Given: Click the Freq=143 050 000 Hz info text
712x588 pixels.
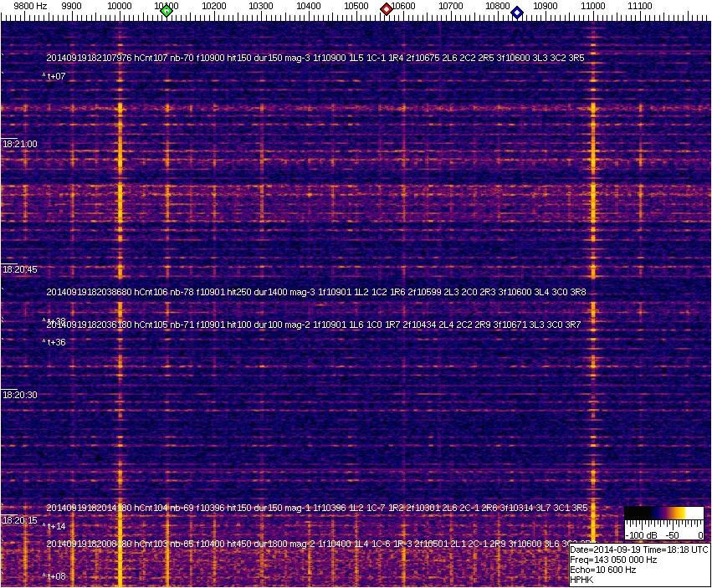Looking at the screenshot, I should pos(612,560).
